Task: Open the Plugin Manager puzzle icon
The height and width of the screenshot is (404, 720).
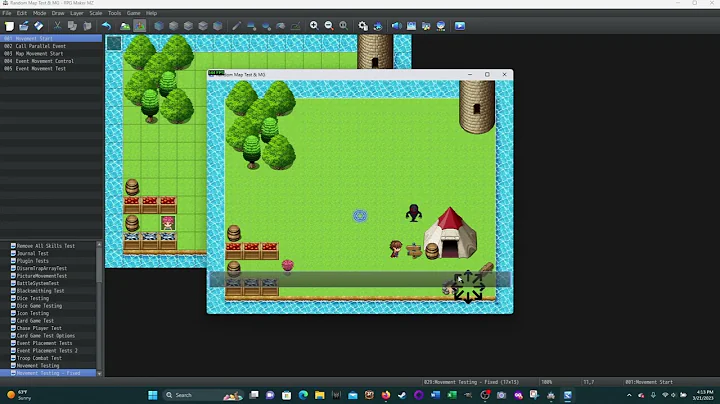Action: (377, 26)
